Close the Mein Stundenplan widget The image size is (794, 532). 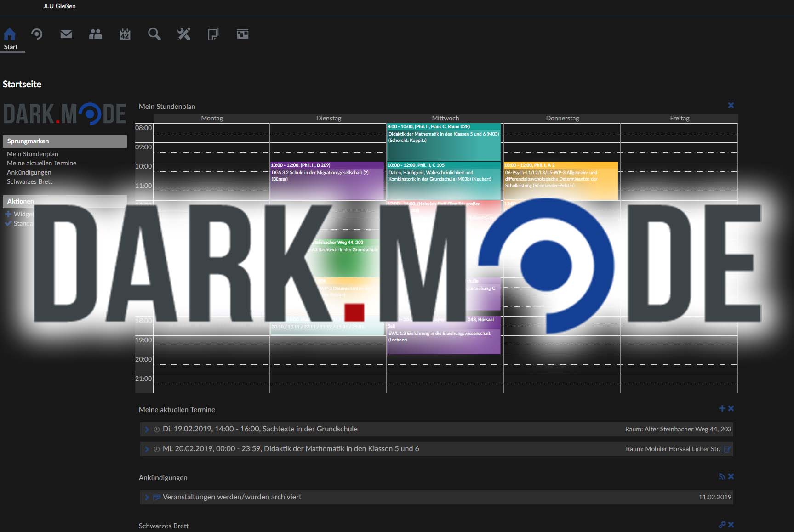click(731, 105)
